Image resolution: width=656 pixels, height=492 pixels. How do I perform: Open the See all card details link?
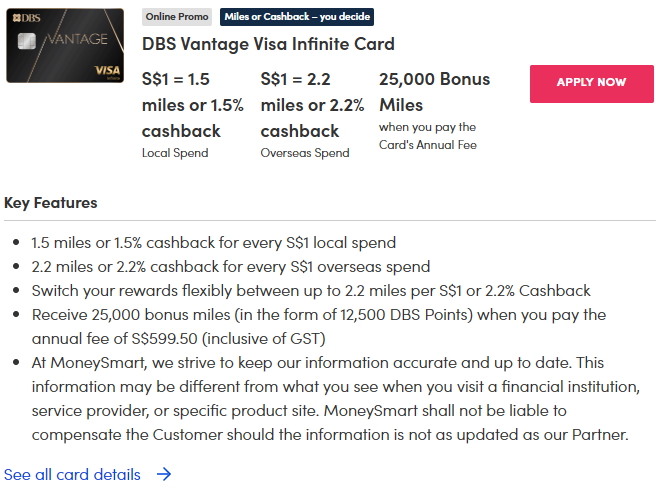(x=73, y=474)
